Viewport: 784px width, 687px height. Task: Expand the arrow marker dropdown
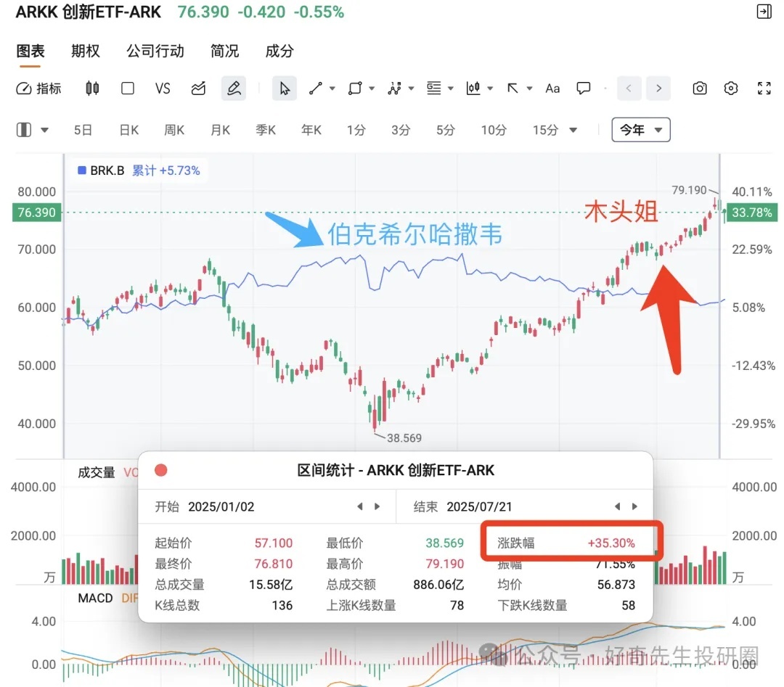[529, 89]
